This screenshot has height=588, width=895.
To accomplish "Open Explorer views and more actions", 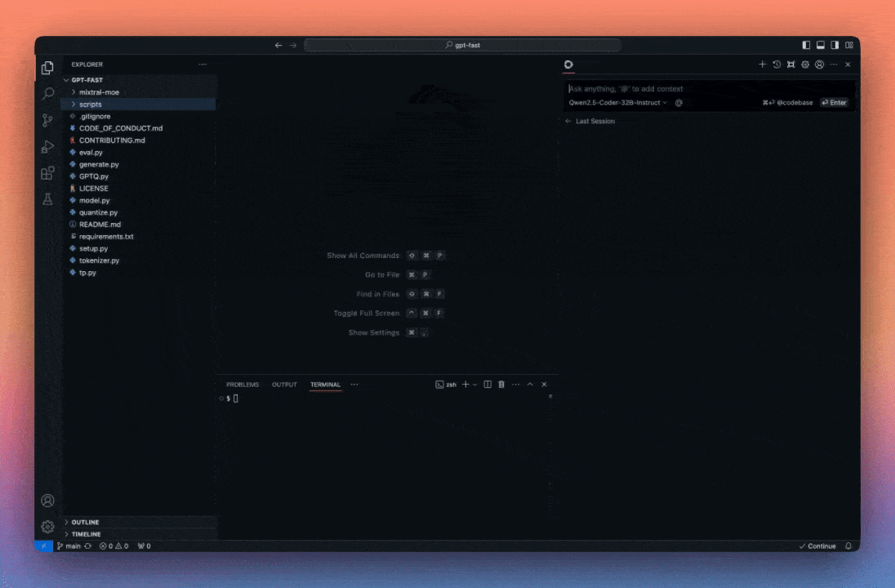I will pos(202,65).
